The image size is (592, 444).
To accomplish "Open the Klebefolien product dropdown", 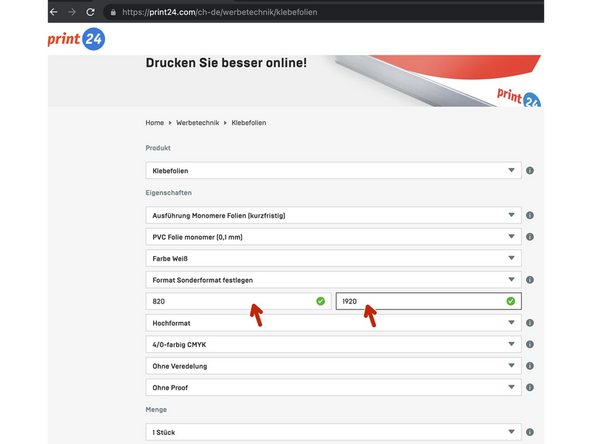I will pyautogui.click(x=333, y=171).
